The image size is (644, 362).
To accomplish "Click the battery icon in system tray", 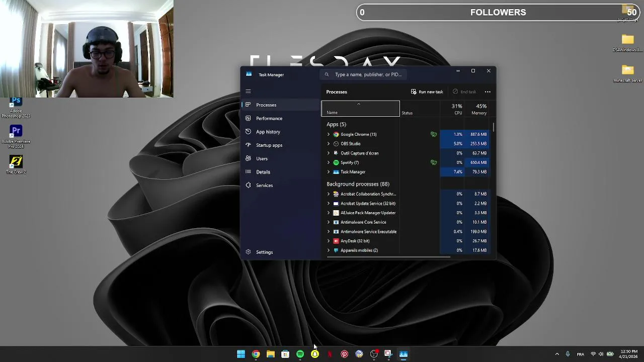I will 610,354.
